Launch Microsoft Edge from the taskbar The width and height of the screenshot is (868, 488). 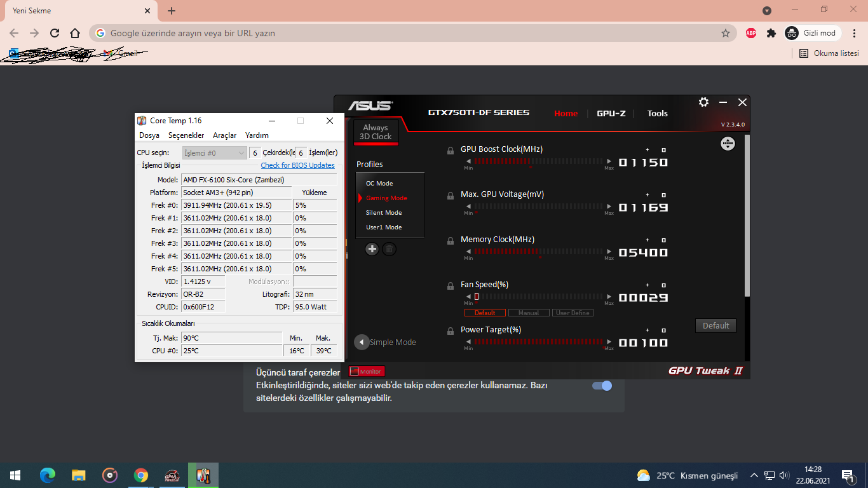click(48, 475)
